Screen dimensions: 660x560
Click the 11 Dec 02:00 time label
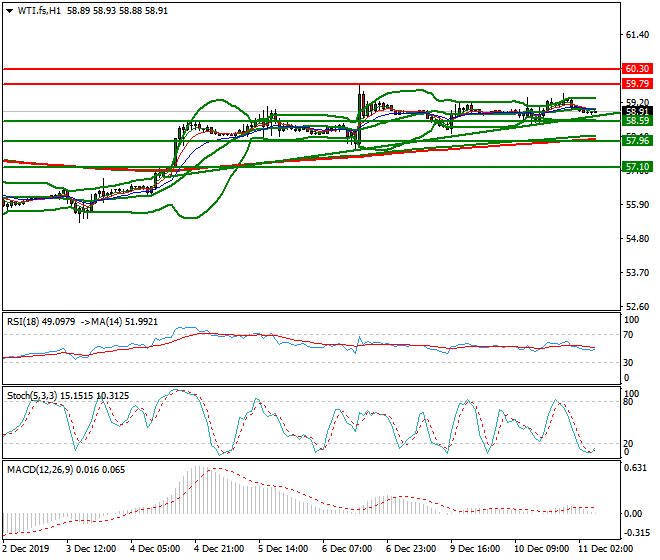point(606,549)
